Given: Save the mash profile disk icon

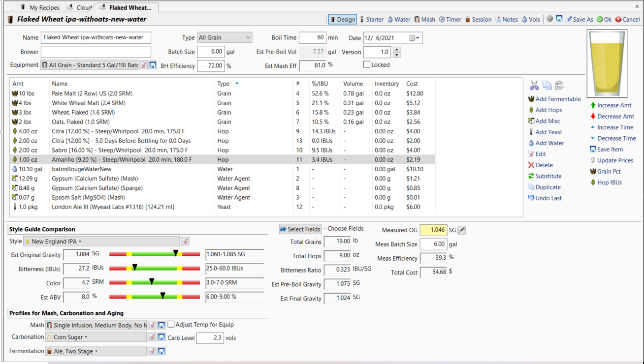Looking at the screenshot, I should pos(161,325).
